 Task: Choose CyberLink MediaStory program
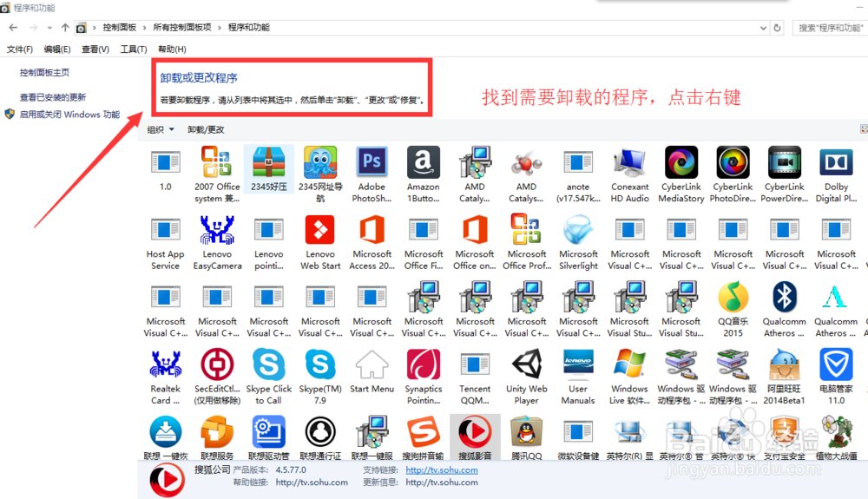681,174
